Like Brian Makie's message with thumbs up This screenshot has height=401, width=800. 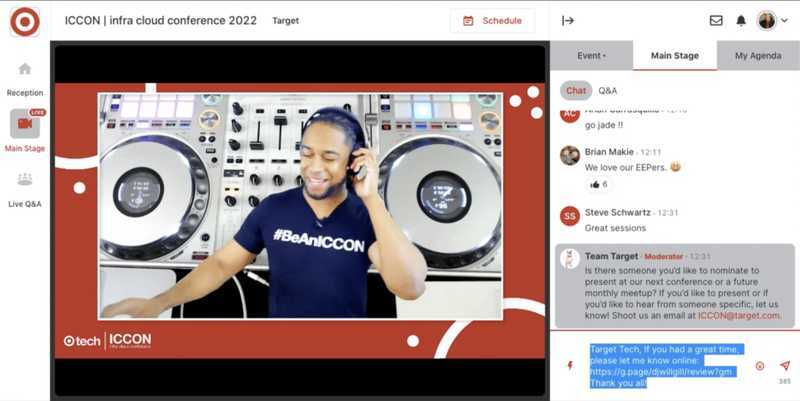pos(598,185)
